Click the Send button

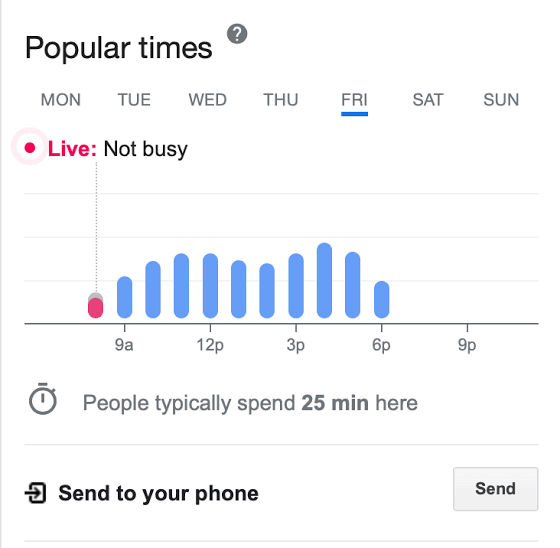point(495,489)
